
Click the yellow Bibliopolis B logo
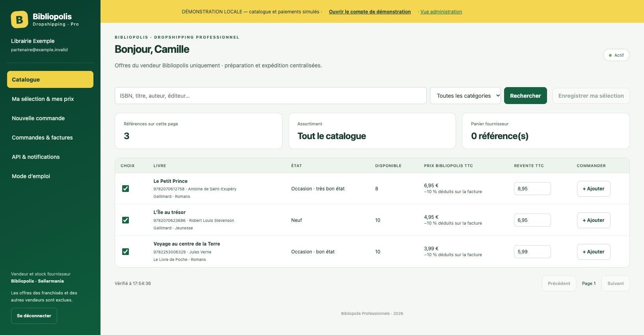(19, 19)
